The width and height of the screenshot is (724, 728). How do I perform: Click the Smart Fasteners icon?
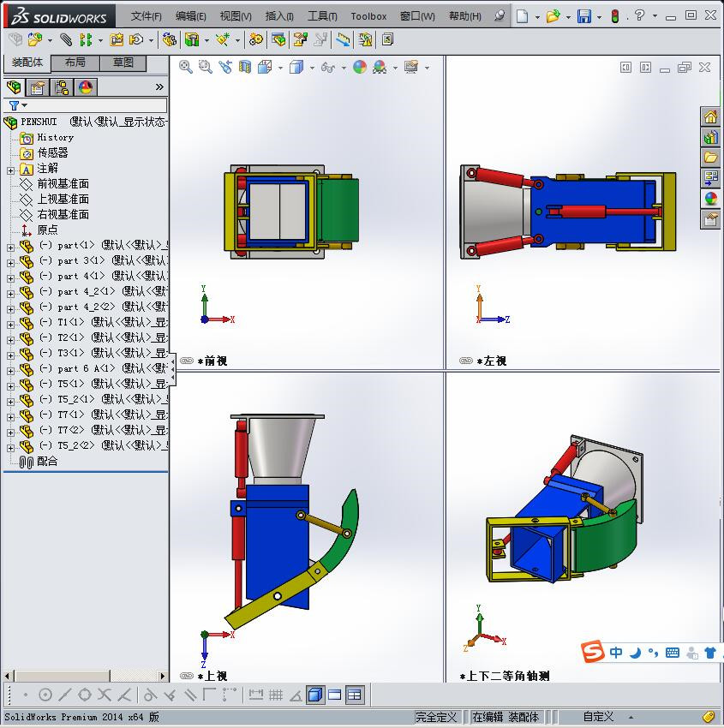click(117, 40)
